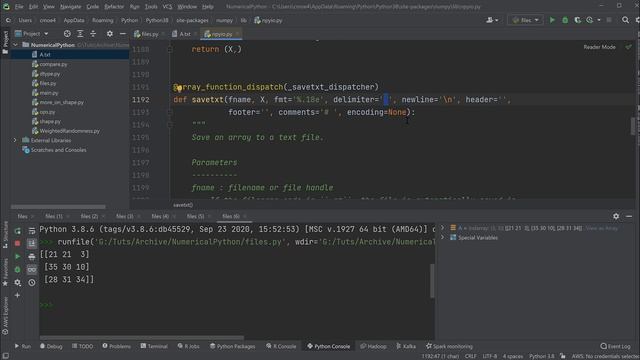Rerun the Python console
Viewport: 640px width, 360px height.
coord(18,231)
